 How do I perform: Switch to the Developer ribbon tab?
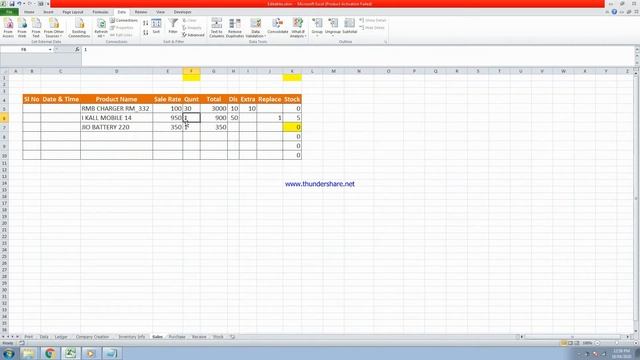(x=182, y=12)
